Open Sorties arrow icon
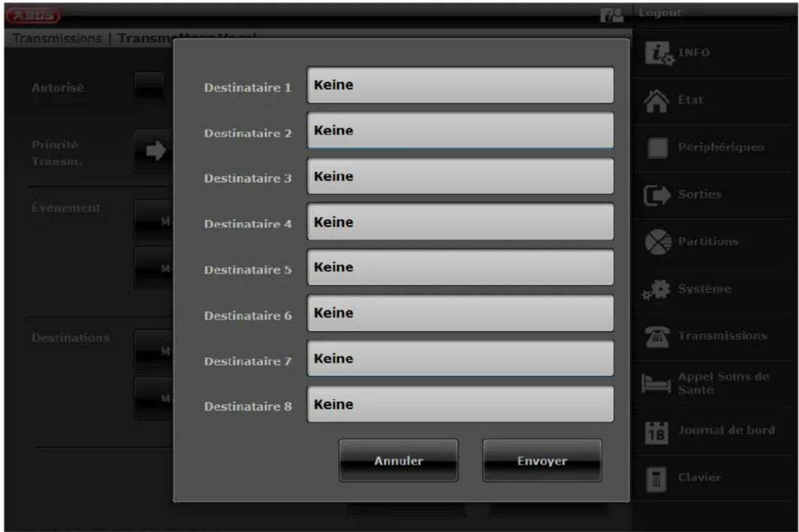Screen dimensions: 799x532 [x=657, y=195]
